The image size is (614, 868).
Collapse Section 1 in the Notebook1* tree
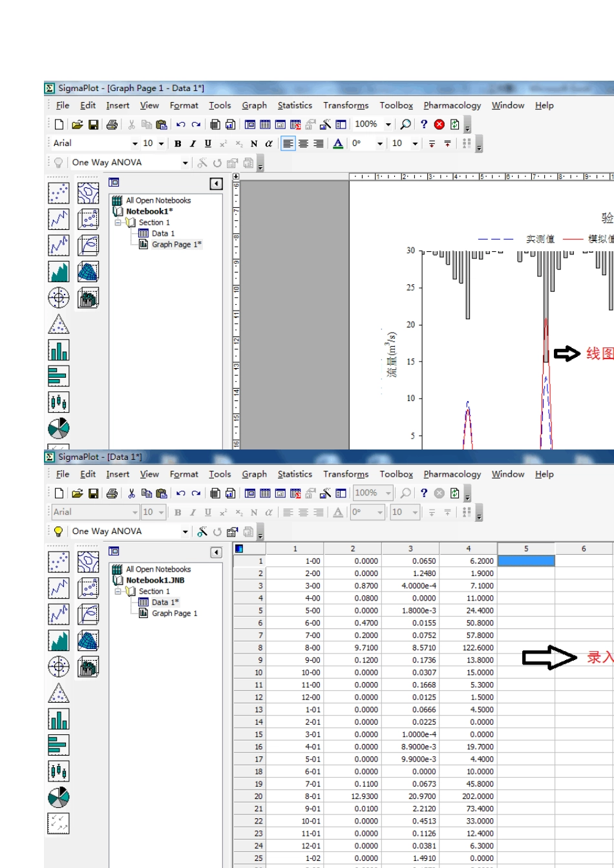[x=118, y=222]
